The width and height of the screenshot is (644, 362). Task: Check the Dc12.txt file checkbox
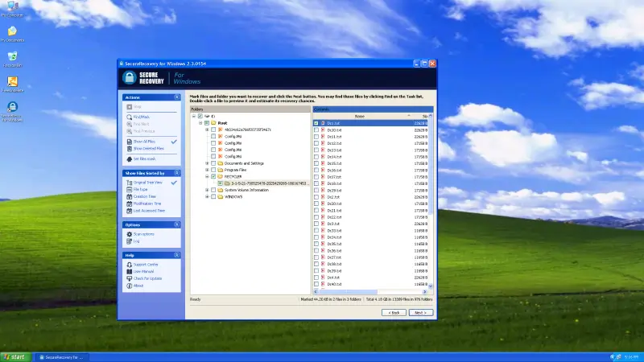click(x=316, y=143)
